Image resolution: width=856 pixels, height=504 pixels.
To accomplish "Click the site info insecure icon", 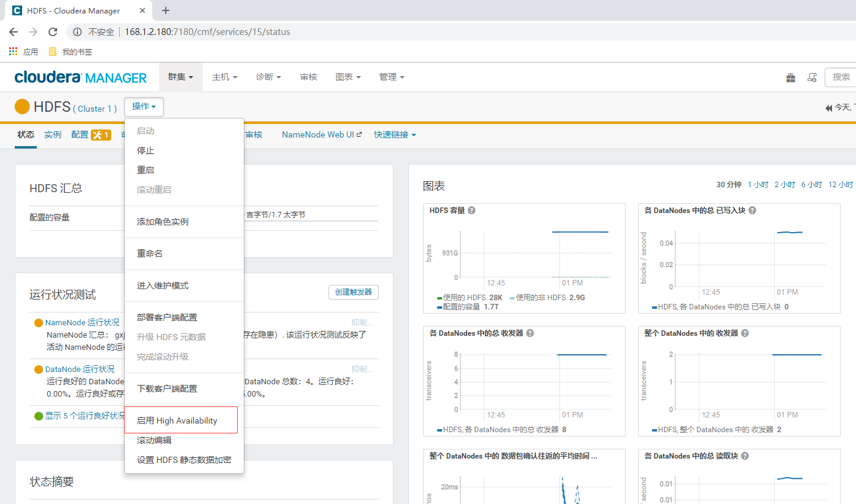I will pos(78,32).
